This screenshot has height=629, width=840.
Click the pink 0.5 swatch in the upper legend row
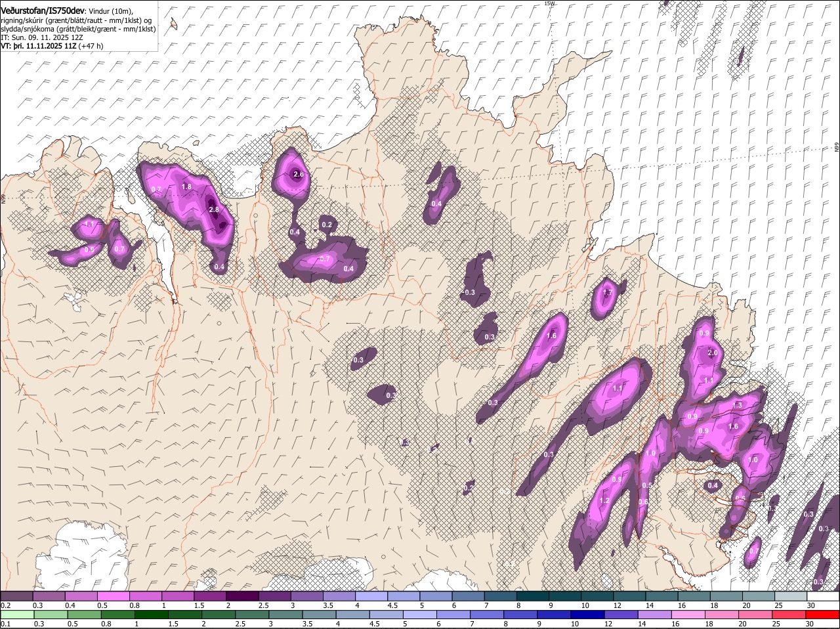pyautogui.click(x=113, y=596)
